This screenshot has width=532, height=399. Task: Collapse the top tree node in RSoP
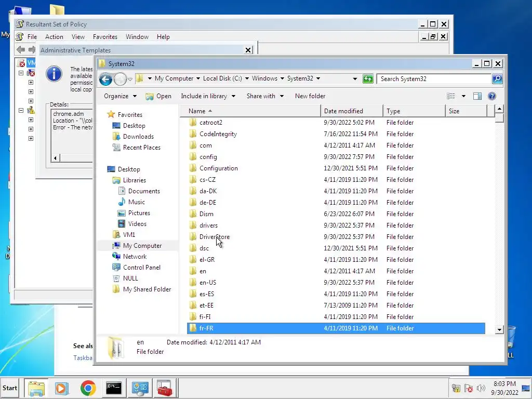21,73
